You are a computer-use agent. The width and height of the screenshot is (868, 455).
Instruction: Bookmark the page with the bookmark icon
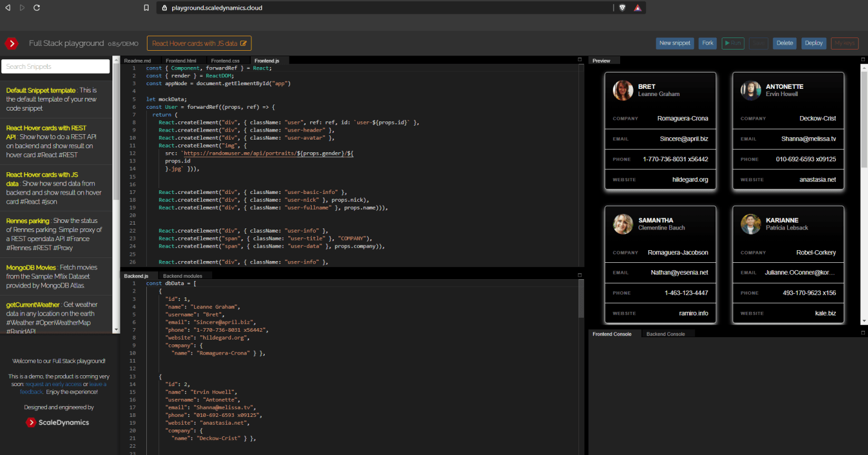click(x=146, y=8)
